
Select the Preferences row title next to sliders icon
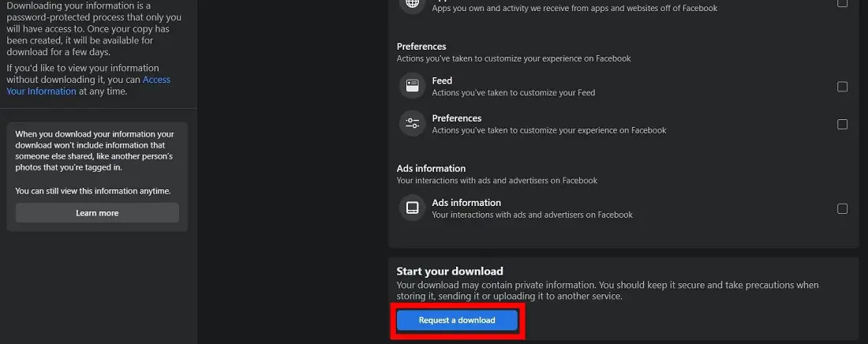[x=457, y=118]
